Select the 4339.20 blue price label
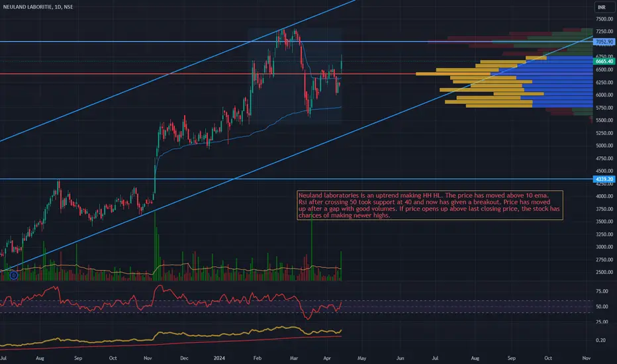617x364 pixels. (604, 179)
